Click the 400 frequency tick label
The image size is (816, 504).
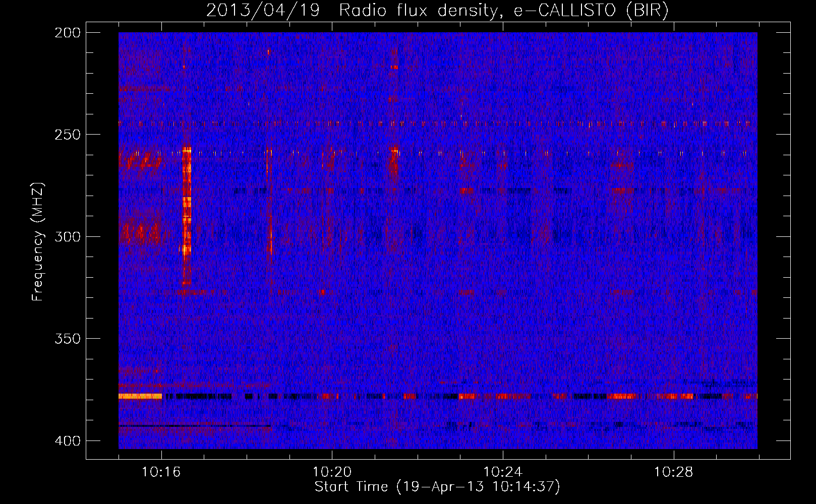(x=68, y=441)
